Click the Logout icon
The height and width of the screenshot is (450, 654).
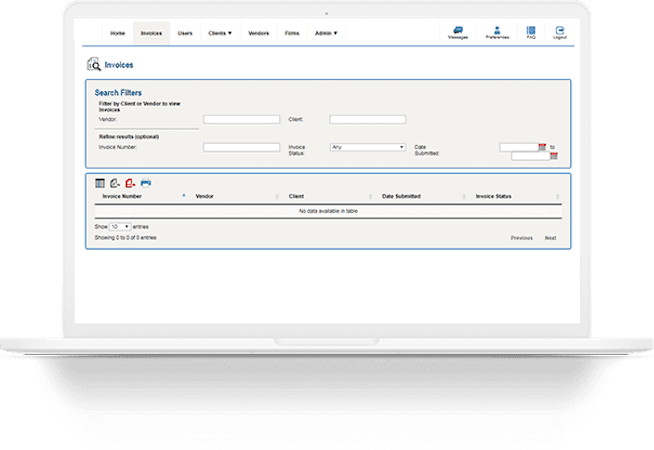pyautogui.click(x=559, y=33)
